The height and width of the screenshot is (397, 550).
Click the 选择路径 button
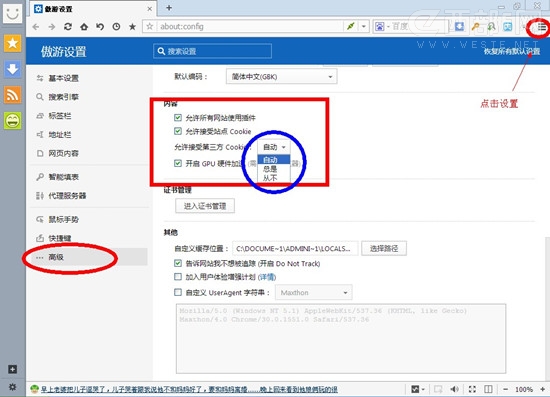coord(384,248)
